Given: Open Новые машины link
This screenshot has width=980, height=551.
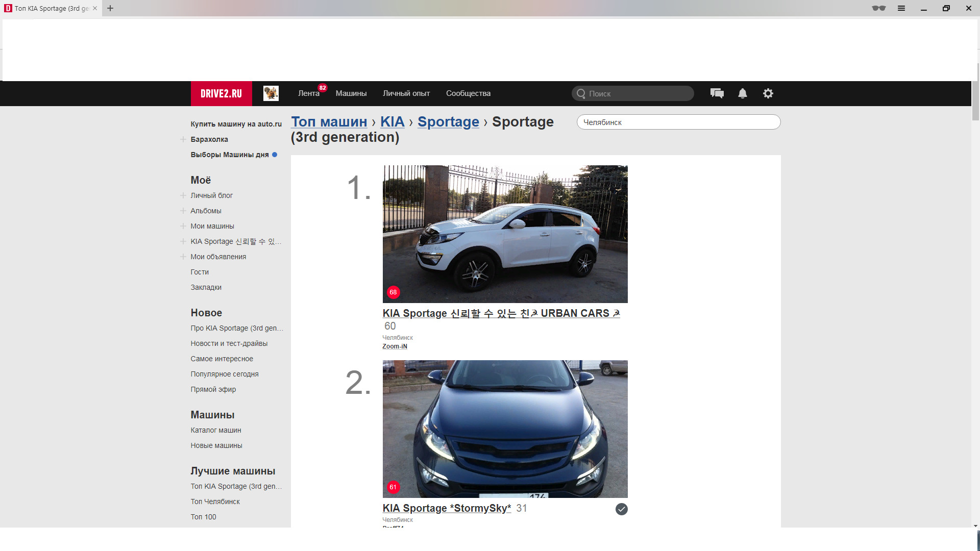Looking at the screenshot, I should [216, 445].
